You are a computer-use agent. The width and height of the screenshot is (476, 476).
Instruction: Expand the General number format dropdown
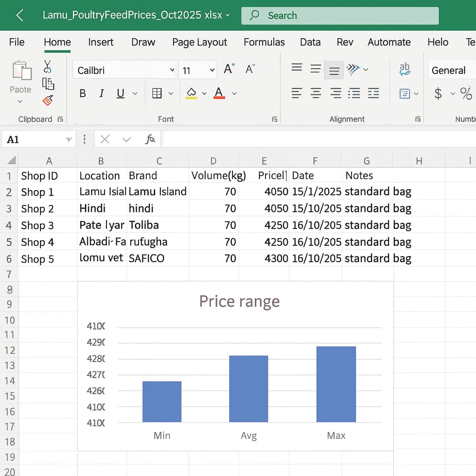tap(451, 70)
